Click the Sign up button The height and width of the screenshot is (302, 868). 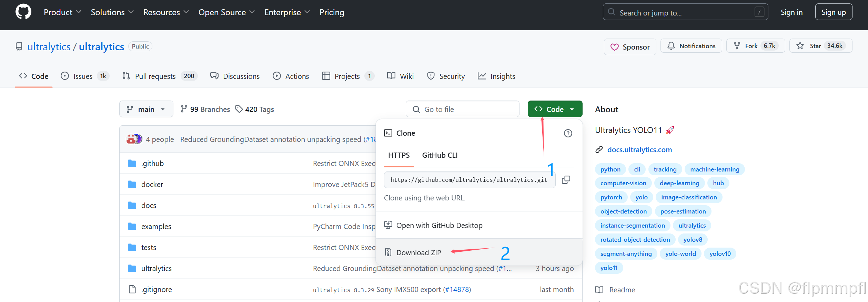click(834, 12)
